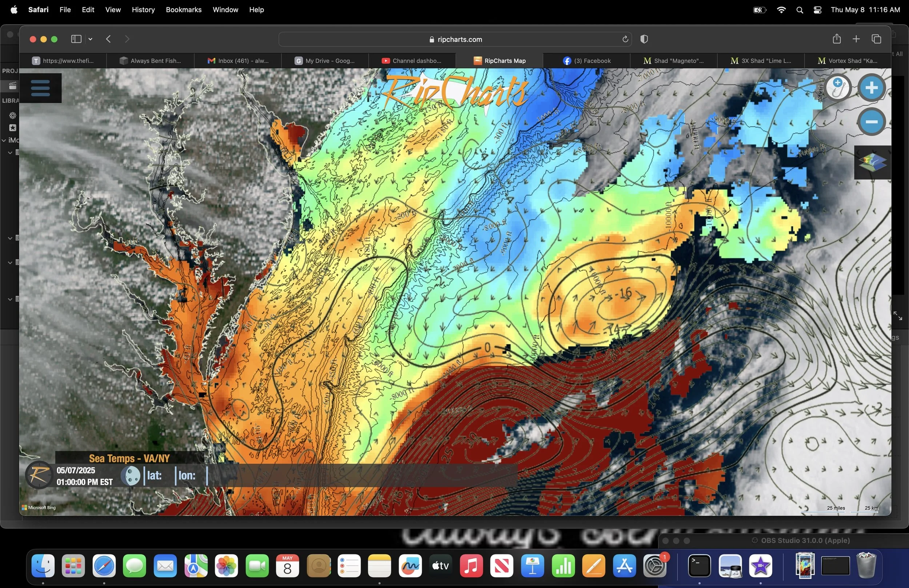
Task: Toggle the Safari sidebar
Action: click(76, 39)
